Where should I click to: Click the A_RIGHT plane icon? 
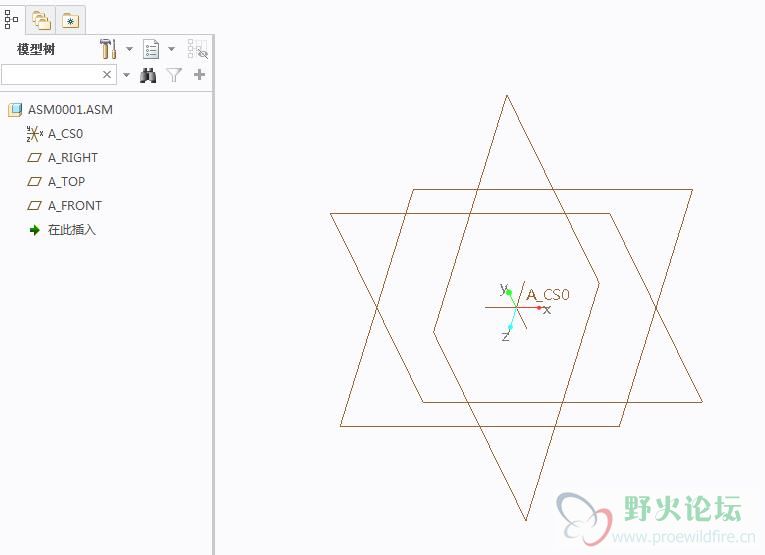[x=35, y=158]
